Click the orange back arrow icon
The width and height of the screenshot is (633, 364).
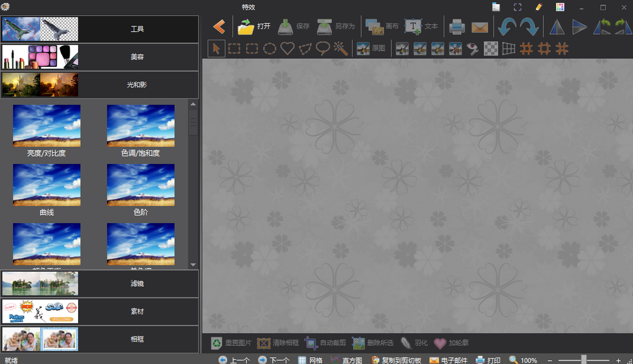pyautogui.click(x=219, y=26)
